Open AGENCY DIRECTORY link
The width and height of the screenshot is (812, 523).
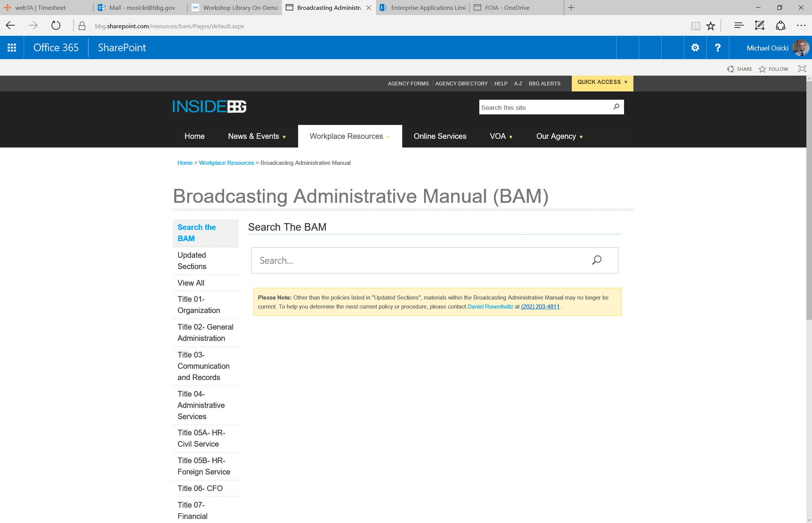point(461,84)
